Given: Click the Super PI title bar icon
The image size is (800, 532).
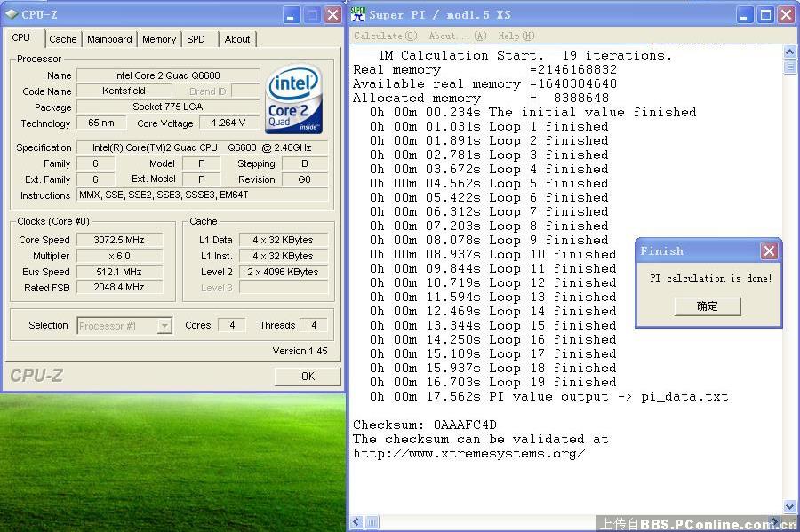Looking at the screenshot, I should pos(358,14).
